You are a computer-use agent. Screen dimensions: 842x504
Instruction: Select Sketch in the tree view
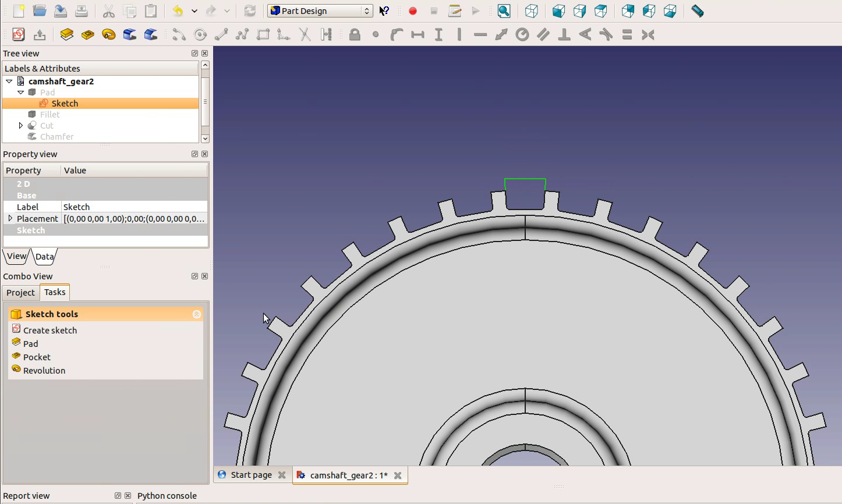[65, 104]
